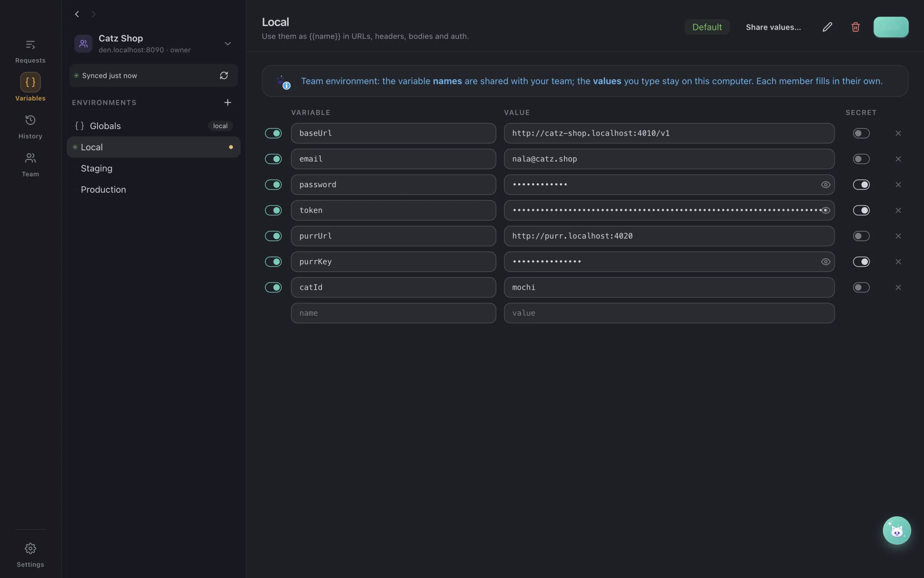This screenshot has width=924, height=578.
Task: Select the Globals environment
Action: (x=153, y=126)
